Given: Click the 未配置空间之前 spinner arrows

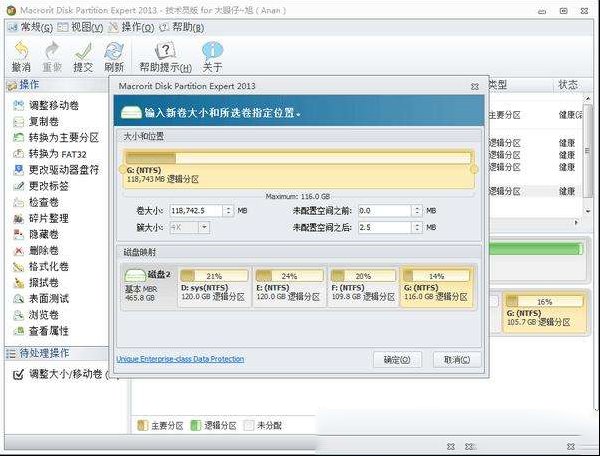Looking at the screenshot, I should (x=417, y=210).
